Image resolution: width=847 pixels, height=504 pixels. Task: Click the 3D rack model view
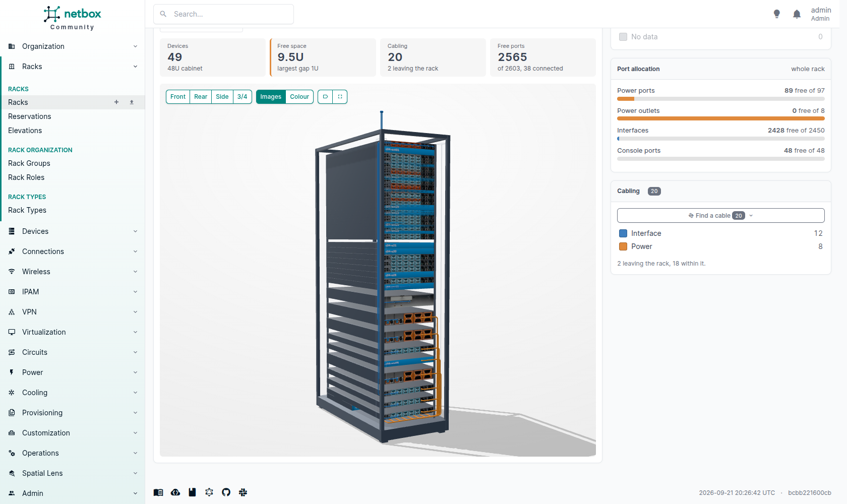[378, 270]
